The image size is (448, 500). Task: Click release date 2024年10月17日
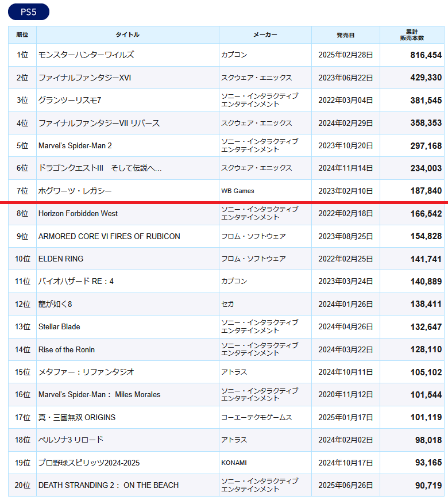pyautogui.click(x=345, y=463)
